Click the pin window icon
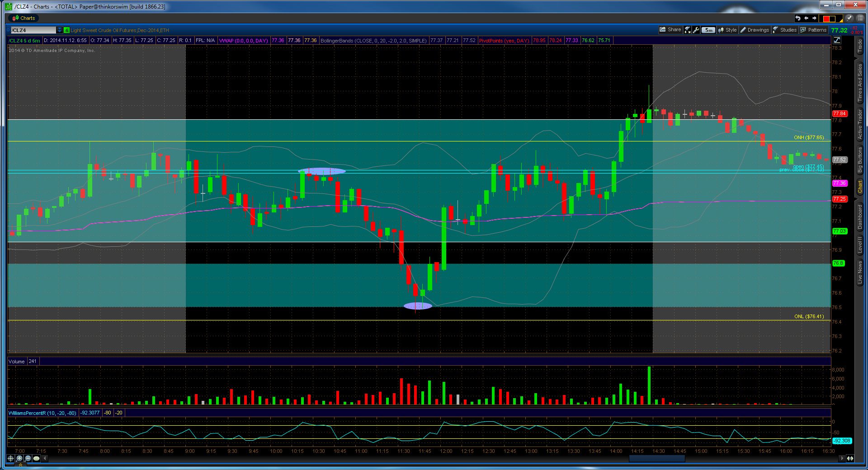Viewport: 868px width, 470px height. [849, 18]
